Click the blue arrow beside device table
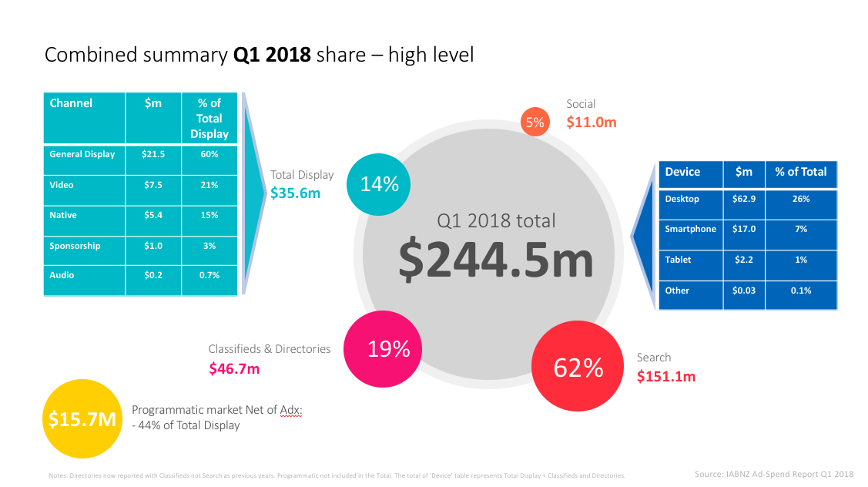 coord(644,236)
